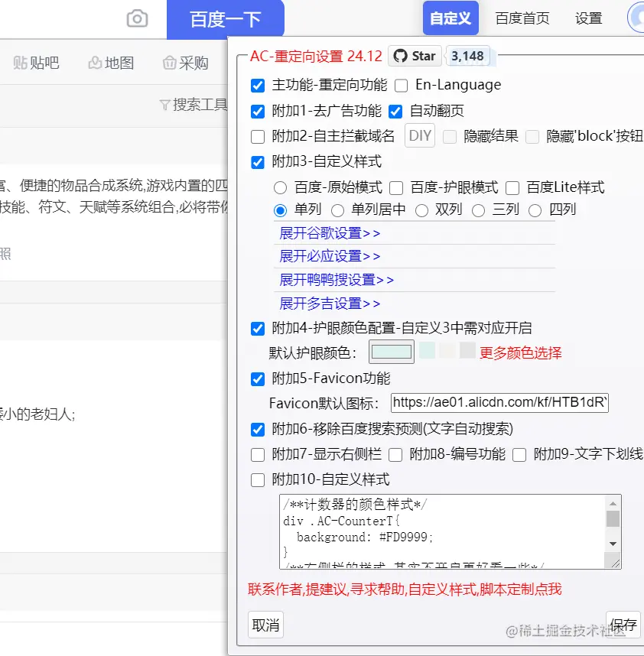This screenshot has height=656, width=644.
Task: Go to 百度首页 link
Action: click(522, 18)
